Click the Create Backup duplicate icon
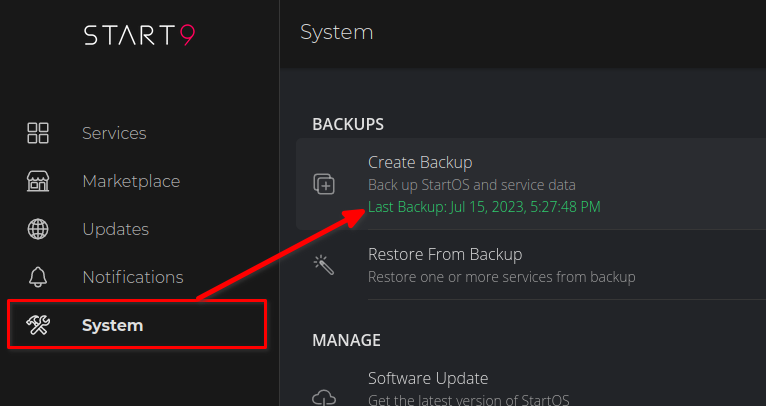Screen dimensions: 766x406 point(324,184)
